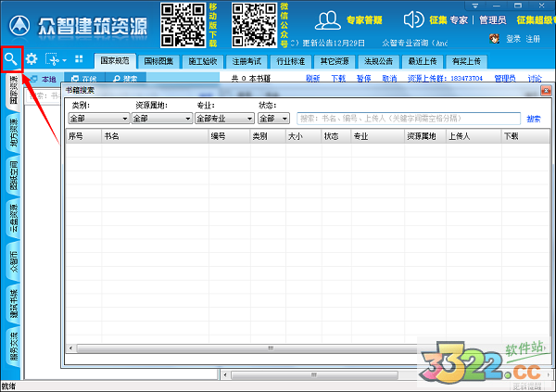Screen dimensions: 556x392
Task: Click the mobile download QR code
Action: [x=183, y=25]
